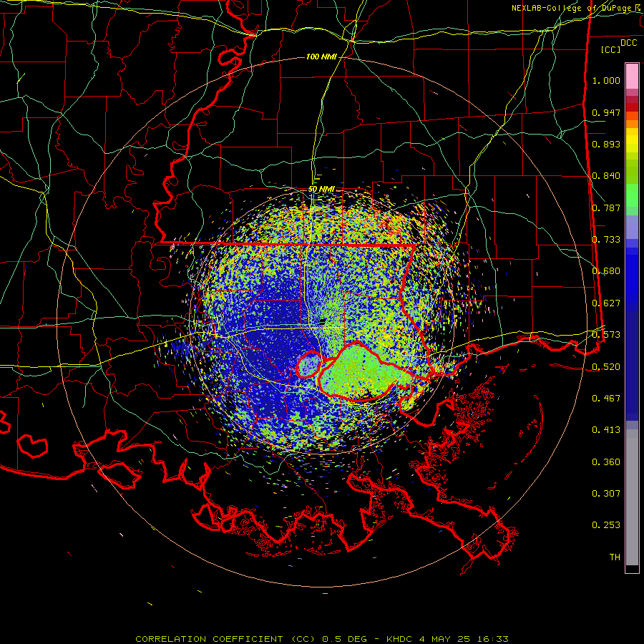This screenshot has width=644, height=644.
Task: Click the TH threshold legend label
Action: [615, 557]
